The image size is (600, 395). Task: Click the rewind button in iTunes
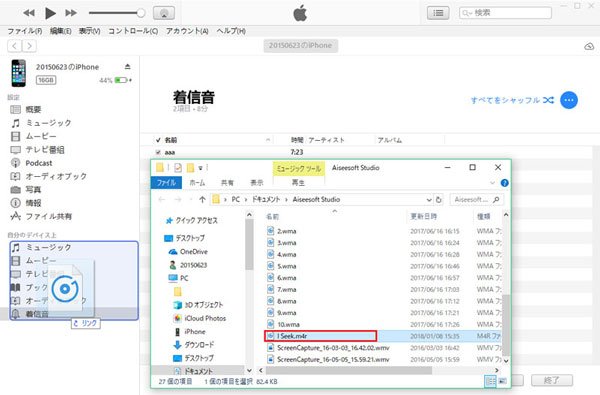pos(29,13)
